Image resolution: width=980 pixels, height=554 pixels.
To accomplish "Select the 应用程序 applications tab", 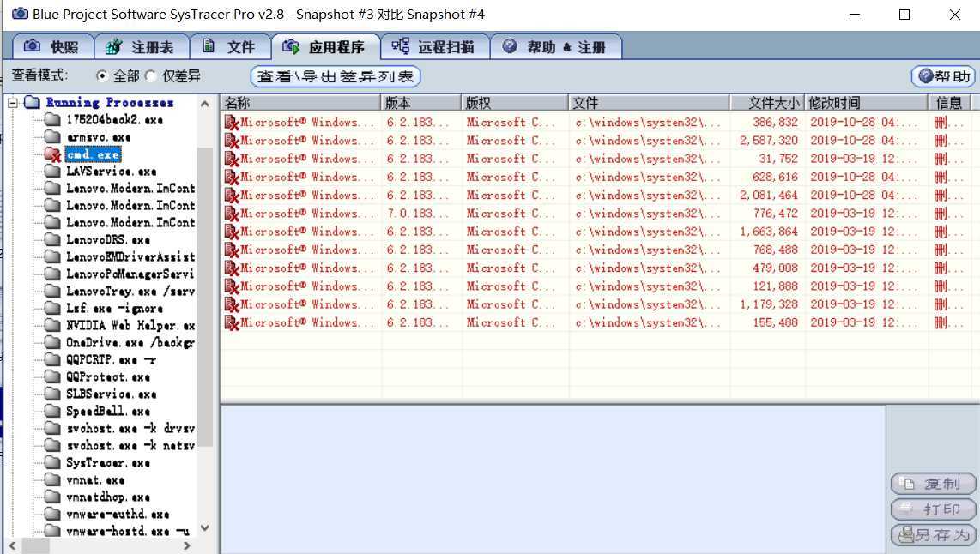I will (325, 47).
